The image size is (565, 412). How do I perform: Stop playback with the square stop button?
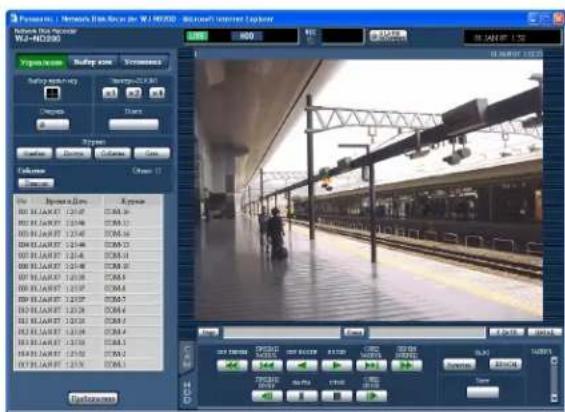337,396
